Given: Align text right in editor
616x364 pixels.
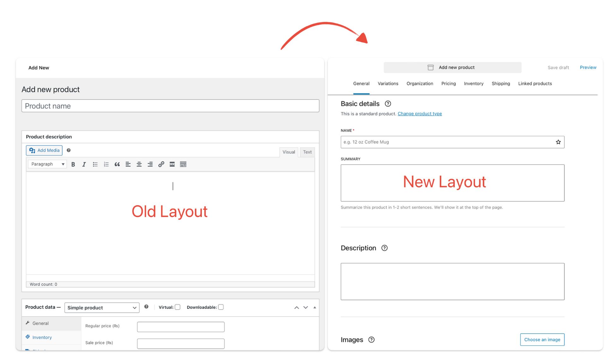Looking at the screenshot, I should coord(150,164).
